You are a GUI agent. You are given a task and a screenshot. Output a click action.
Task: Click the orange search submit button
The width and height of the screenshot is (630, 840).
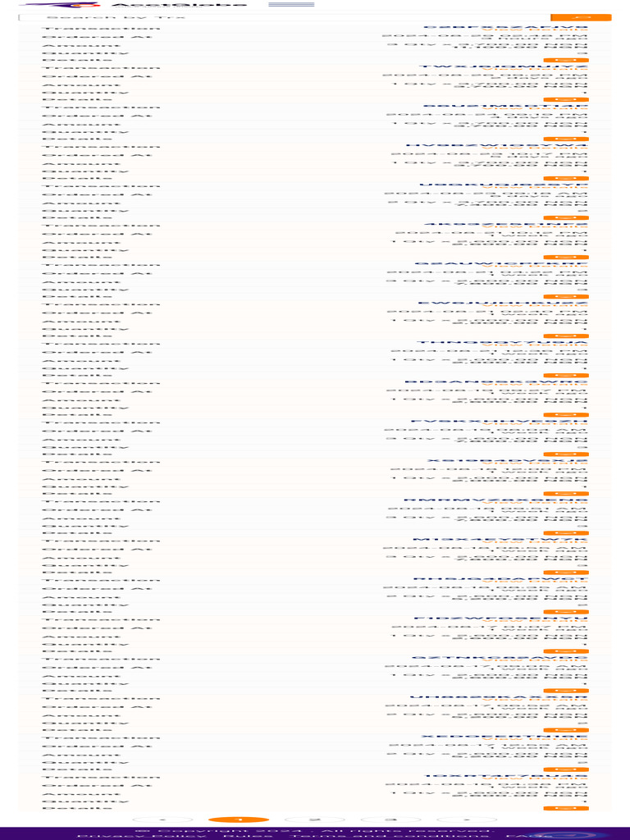(x=582, y=18)
